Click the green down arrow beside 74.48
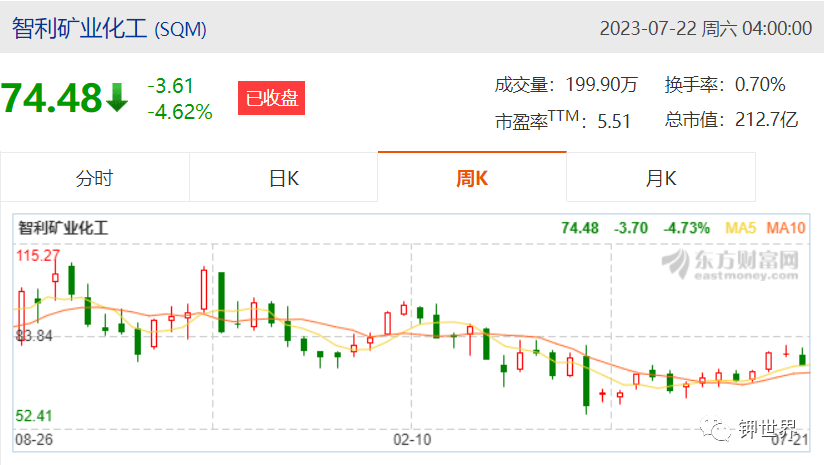The height and width of the screenshot is (465, 824). click(117, 98)
